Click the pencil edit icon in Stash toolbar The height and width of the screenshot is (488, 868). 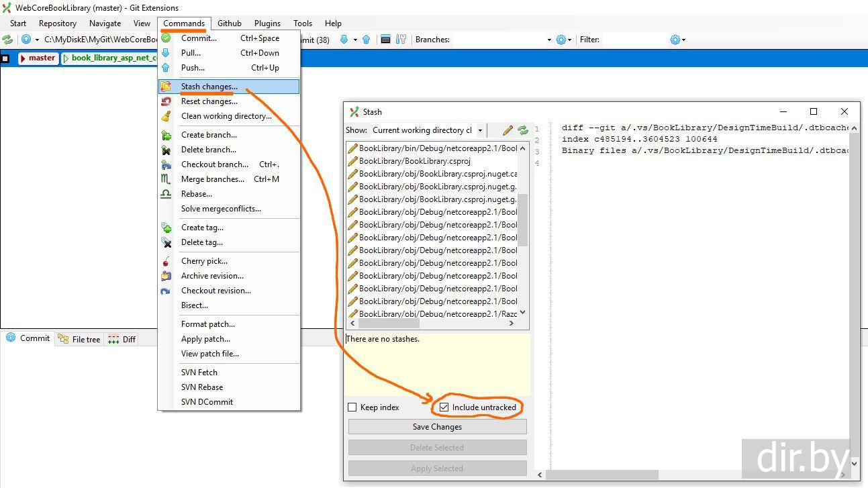[508, 130]
